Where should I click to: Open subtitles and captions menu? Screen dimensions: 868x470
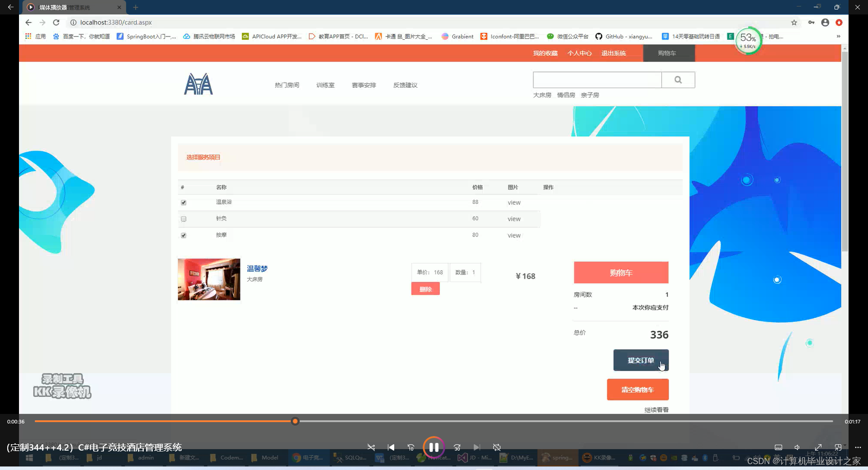tap(778, 447)
